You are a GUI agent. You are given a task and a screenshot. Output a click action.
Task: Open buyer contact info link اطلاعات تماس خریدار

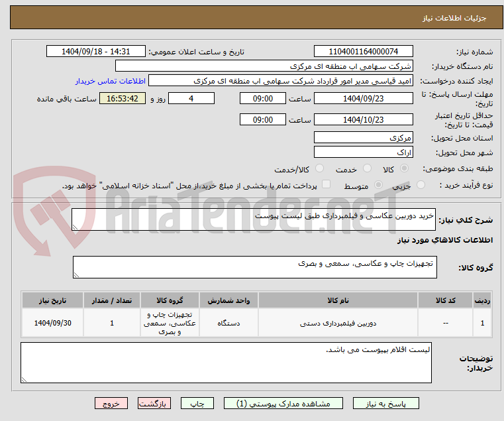click(x=110, y=81)
